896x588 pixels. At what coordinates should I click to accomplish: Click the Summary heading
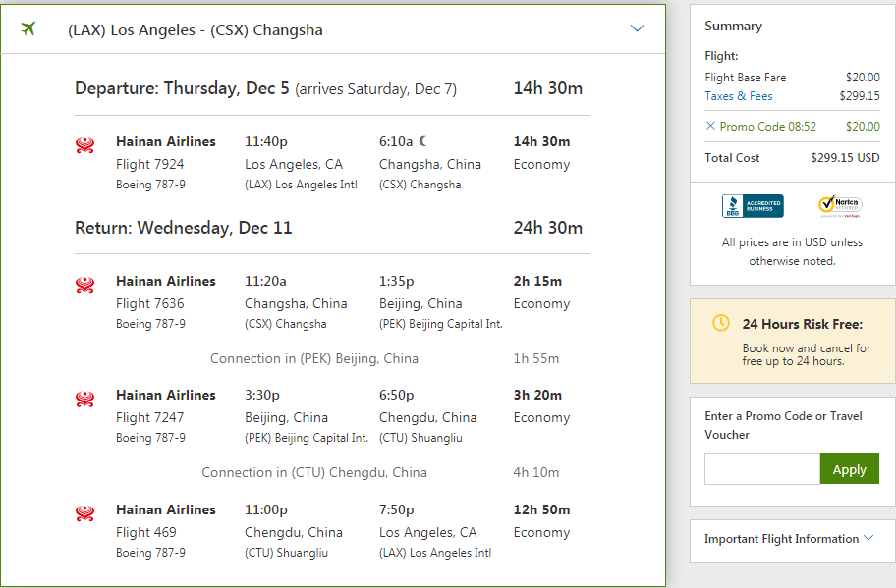point(733,27)
